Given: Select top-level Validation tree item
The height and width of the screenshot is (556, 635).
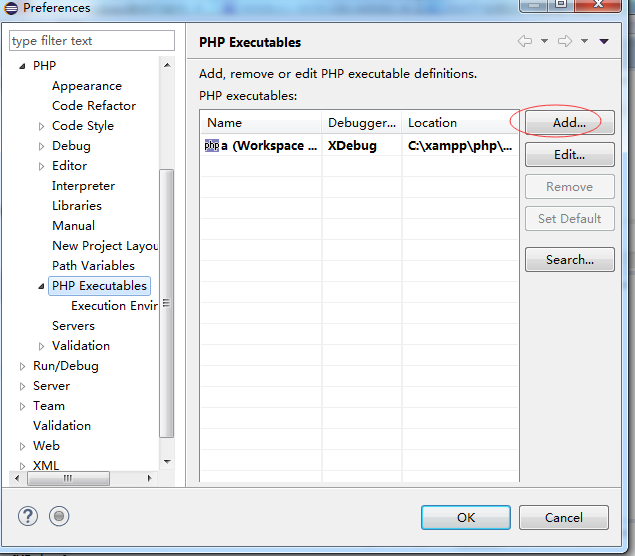Looking at the screenshot, I should click(62, 426).
